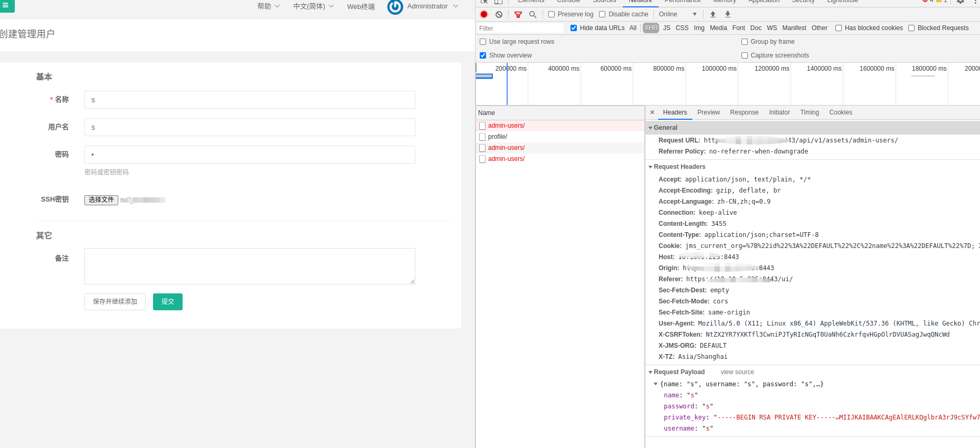Toggle the green hamburger sidebar menu
Viewport: 980px width, 448px height.
click(6, 5)
